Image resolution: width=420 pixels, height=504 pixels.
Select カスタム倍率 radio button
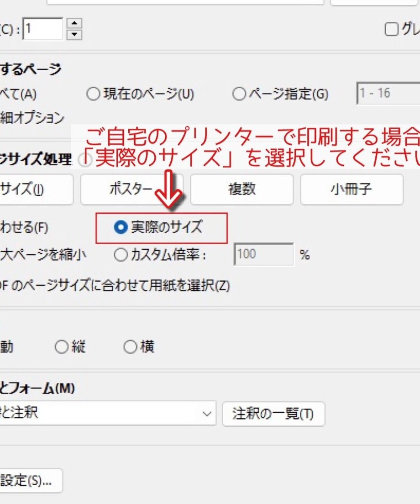coord(121,255)
